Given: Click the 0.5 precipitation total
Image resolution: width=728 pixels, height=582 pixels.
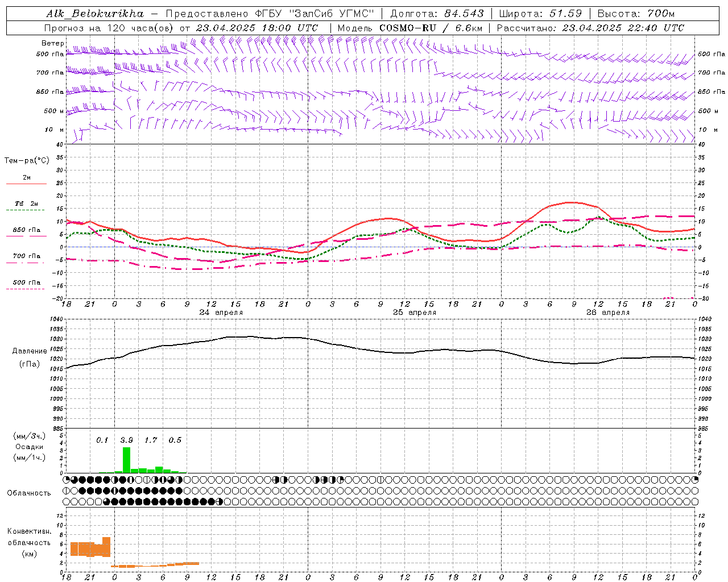Looking at the screenshot, I should [x=175, y=440].
